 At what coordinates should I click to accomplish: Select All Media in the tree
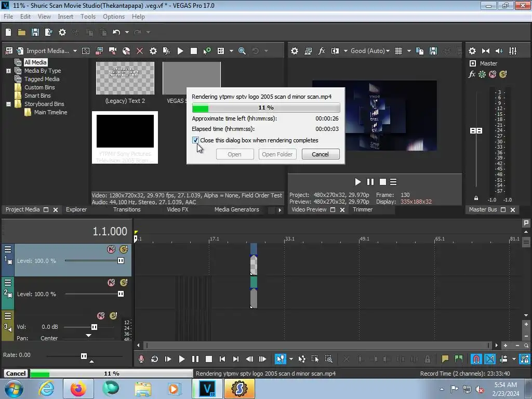35,62
